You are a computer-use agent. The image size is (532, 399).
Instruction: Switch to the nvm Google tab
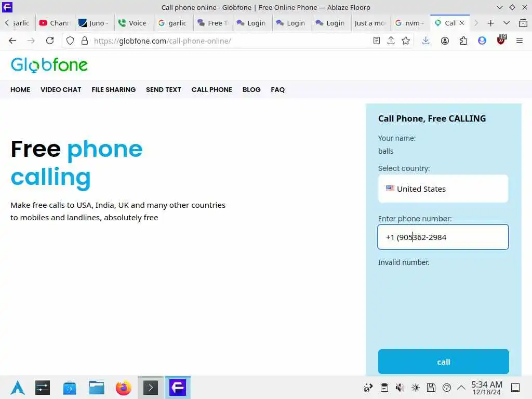410,23
